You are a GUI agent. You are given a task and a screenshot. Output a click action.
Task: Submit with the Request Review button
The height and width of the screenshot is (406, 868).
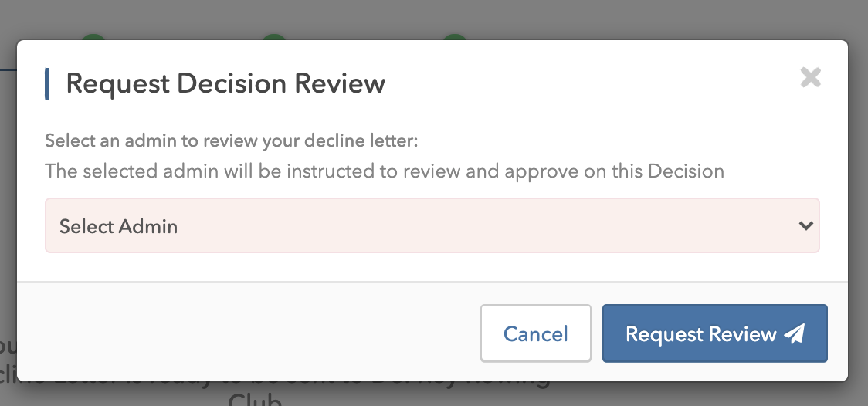[x=714, y=333]
